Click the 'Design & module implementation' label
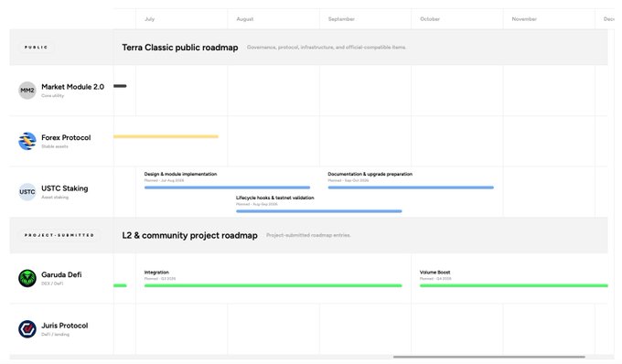The image size is (622, 364). [x=180, y=174]
